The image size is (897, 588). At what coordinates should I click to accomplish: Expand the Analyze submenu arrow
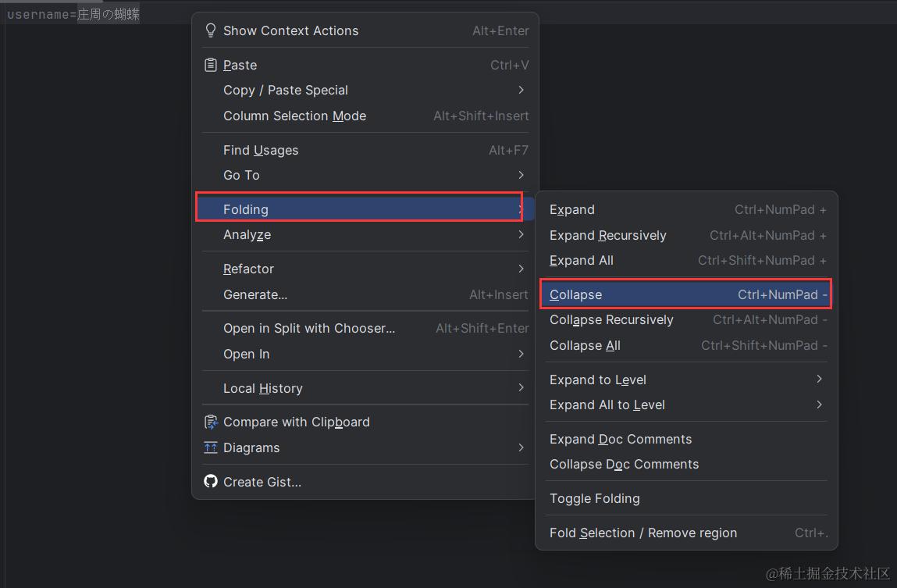click(x=521, y=234)
